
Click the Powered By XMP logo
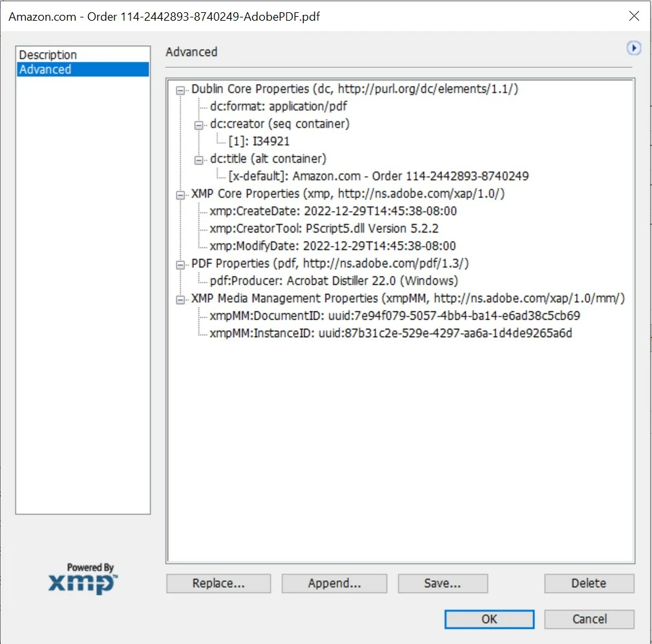pos(83,579)
